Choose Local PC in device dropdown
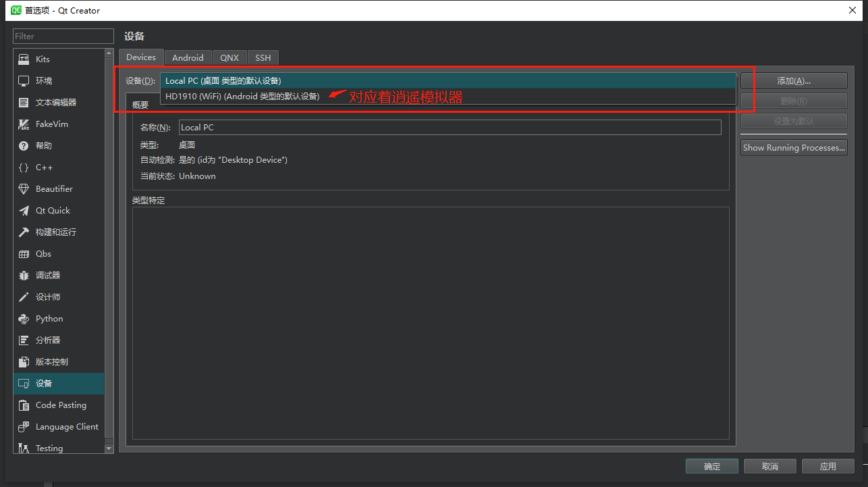Viewport: 868px width, 487px height. pos(447,81)
